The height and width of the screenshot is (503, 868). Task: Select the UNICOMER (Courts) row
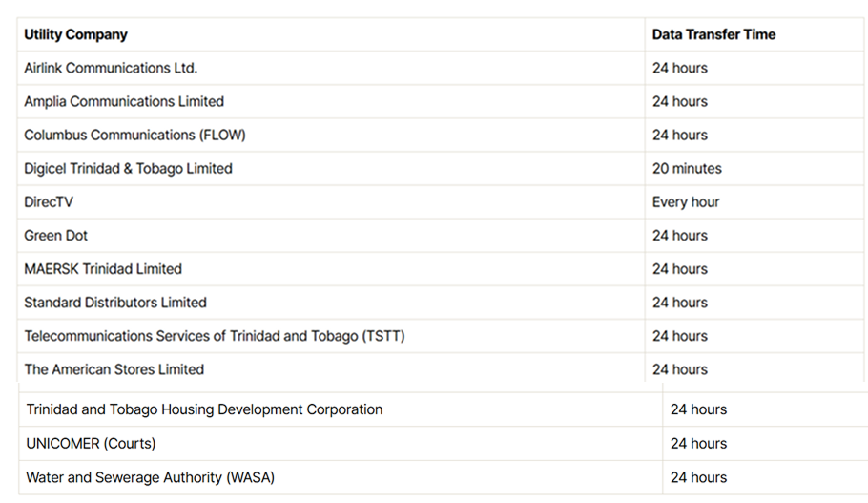pos(91,443)
